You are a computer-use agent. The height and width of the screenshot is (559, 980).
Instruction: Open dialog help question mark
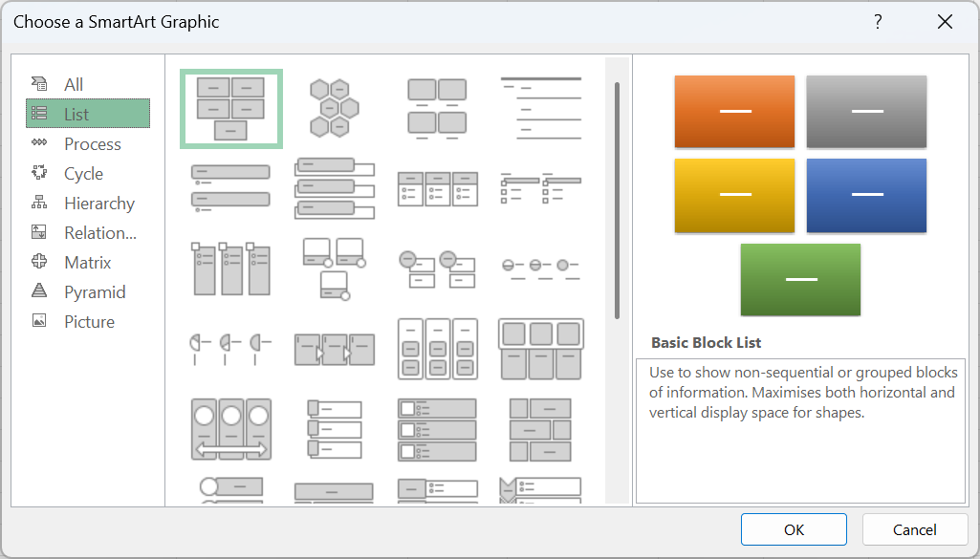(x=878, y=22)
